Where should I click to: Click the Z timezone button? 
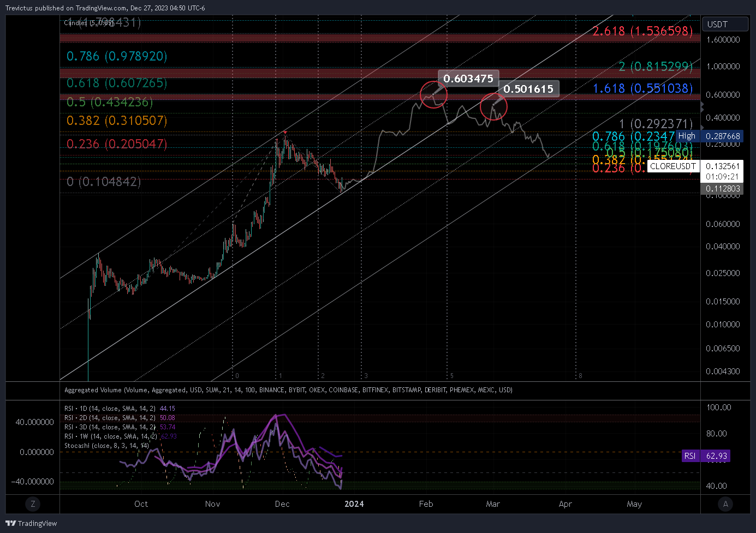pyautogui.click(x=33, y=504)
